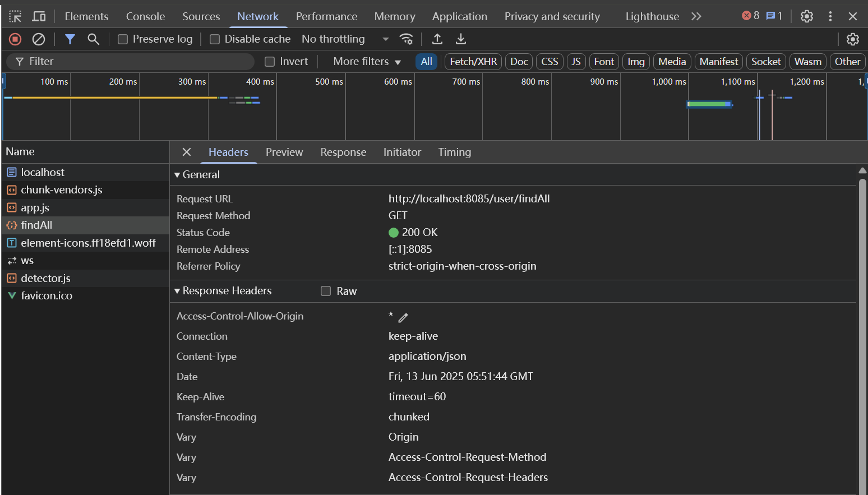Viewport: 868px width, 495px height.
Task: Open the network search magnifier
Action: [x=94, y=39]
